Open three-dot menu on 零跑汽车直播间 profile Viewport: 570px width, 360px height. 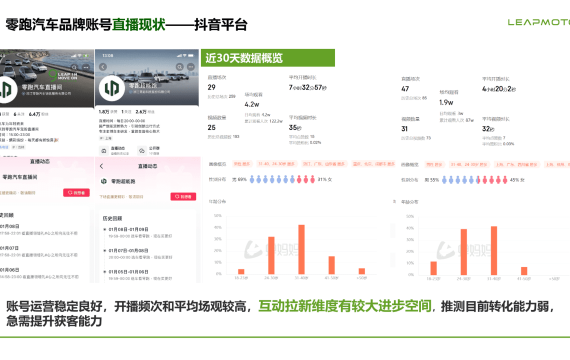coord(86,67)
